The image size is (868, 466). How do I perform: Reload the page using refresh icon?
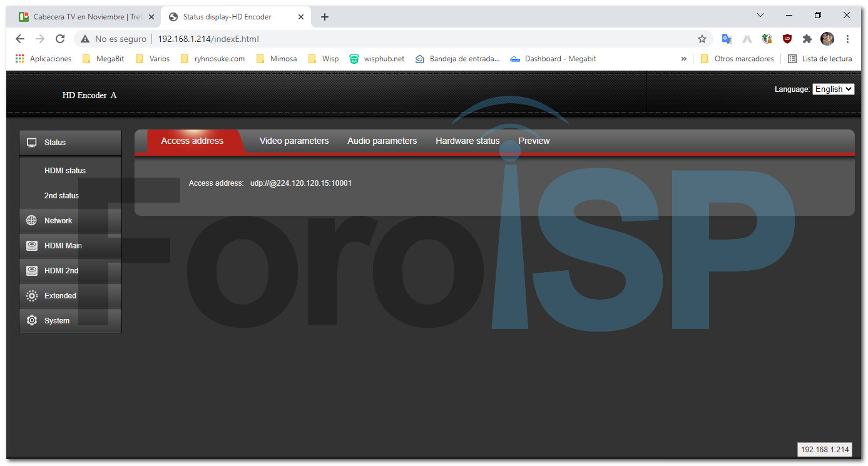pos(60,39)
